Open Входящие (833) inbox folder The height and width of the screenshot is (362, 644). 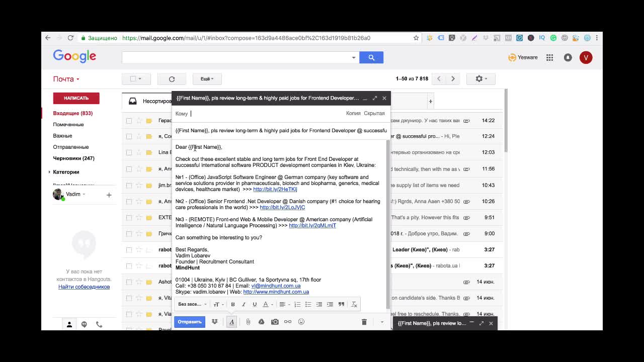point(73,113)
